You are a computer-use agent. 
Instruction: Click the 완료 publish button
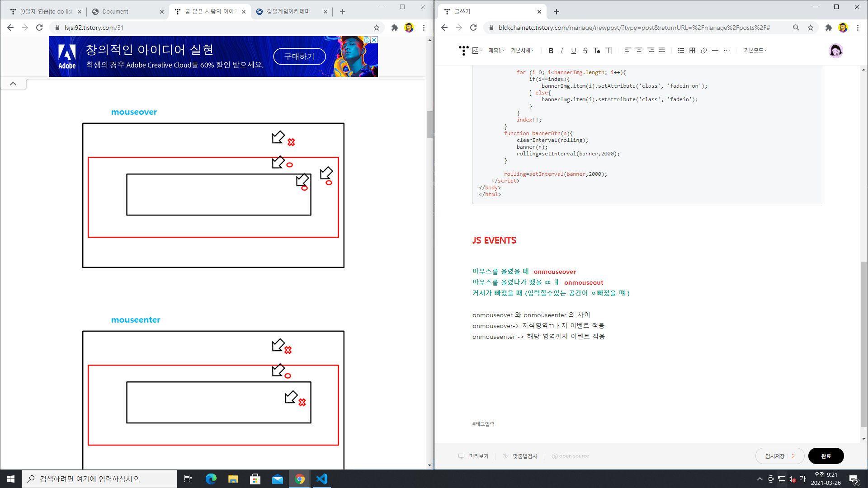coord(826,456)
